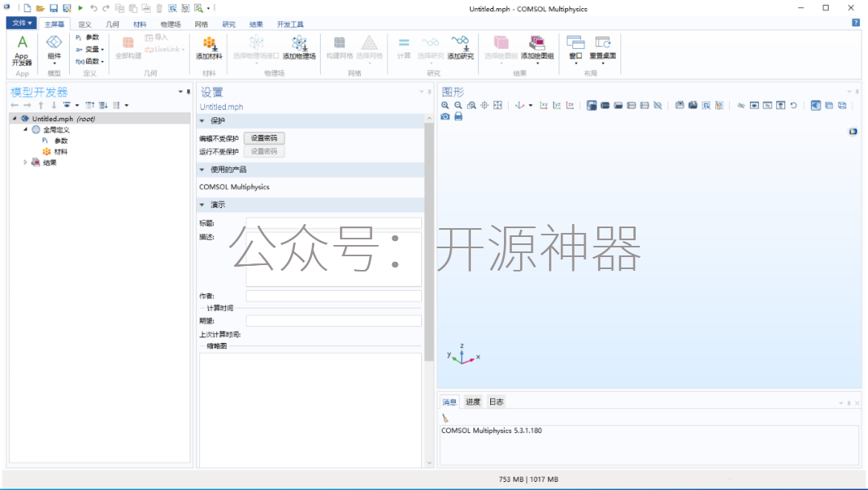
Task: Switch to the 几何 ribbon tab
Action: click(113, 24)
